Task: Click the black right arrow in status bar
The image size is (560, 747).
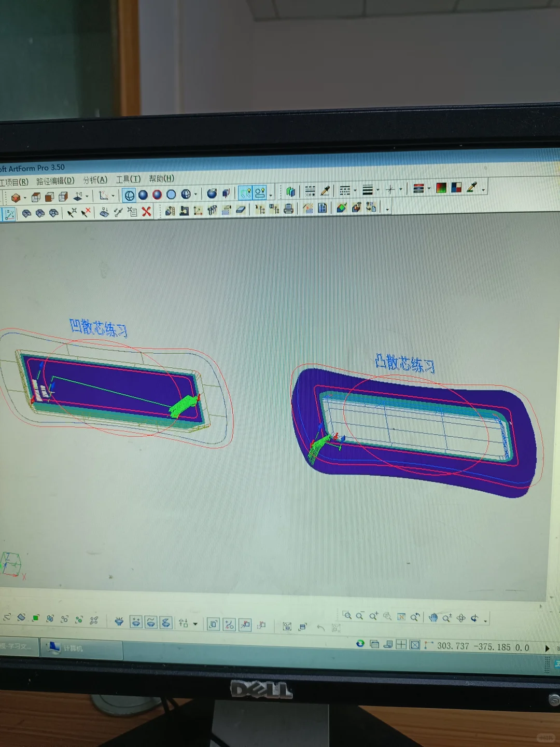Action: [x=547, y=648]
